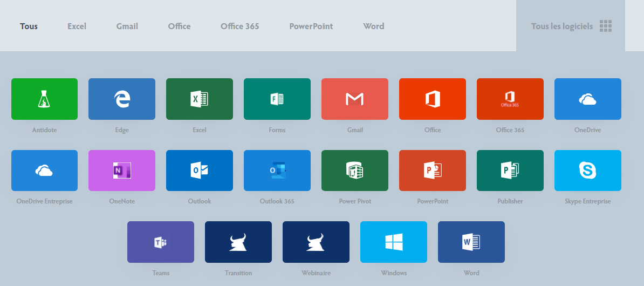The height and width of the screenshot is (286, 644).
Task: Open the Word document tile
Action: [x=471, y=242]
